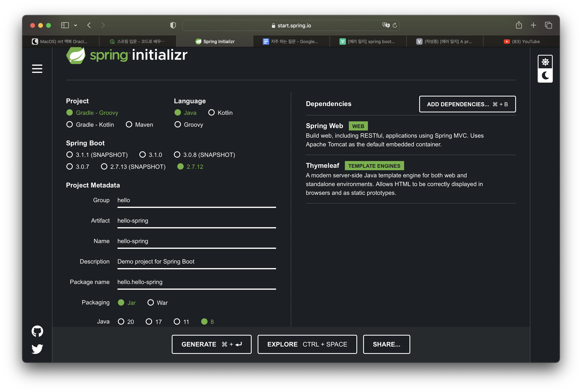Choose Spring Boot 2.7.12
This screenshot has width=582, height=392.
[x=190, y=166]
